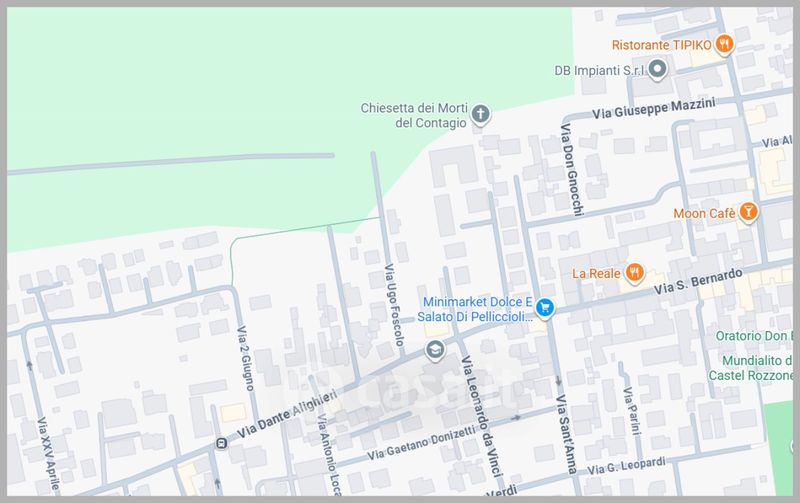Image resolution: width=800 pixels, height=503 pixels.
Task: Click the Via Don Gnocchi street label
Action: pos(569,164)
